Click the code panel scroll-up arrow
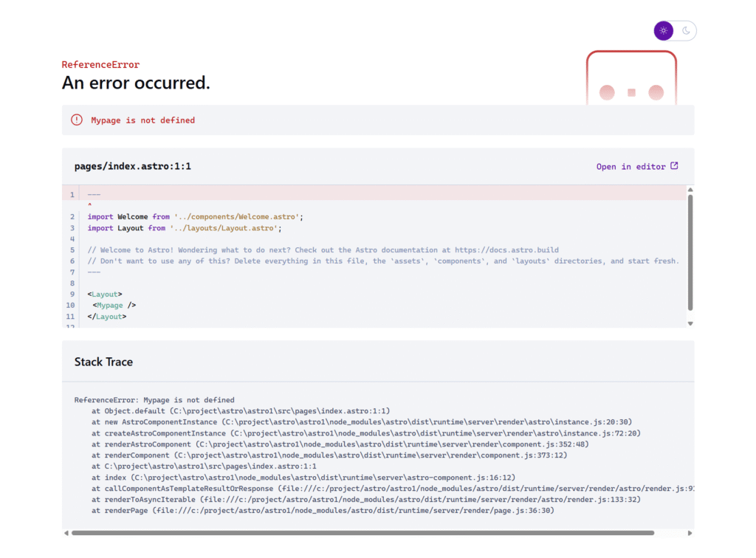Viewport: 756px width, 558px height. point(690,190)
